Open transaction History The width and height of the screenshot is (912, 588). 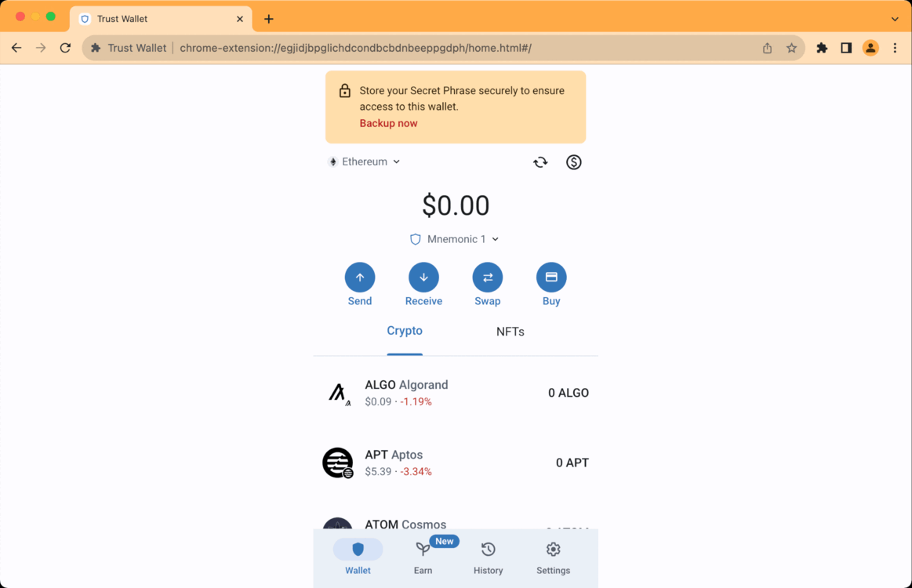pyautogui.click(x=488, y=557)
